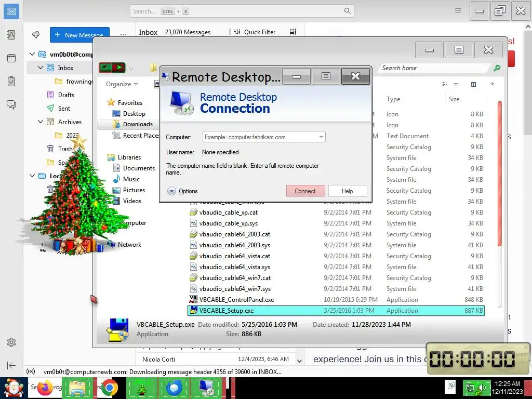Open folder pane options ellipsis menu
Viewport: 532px width, 399px height.
click(123, 35)
